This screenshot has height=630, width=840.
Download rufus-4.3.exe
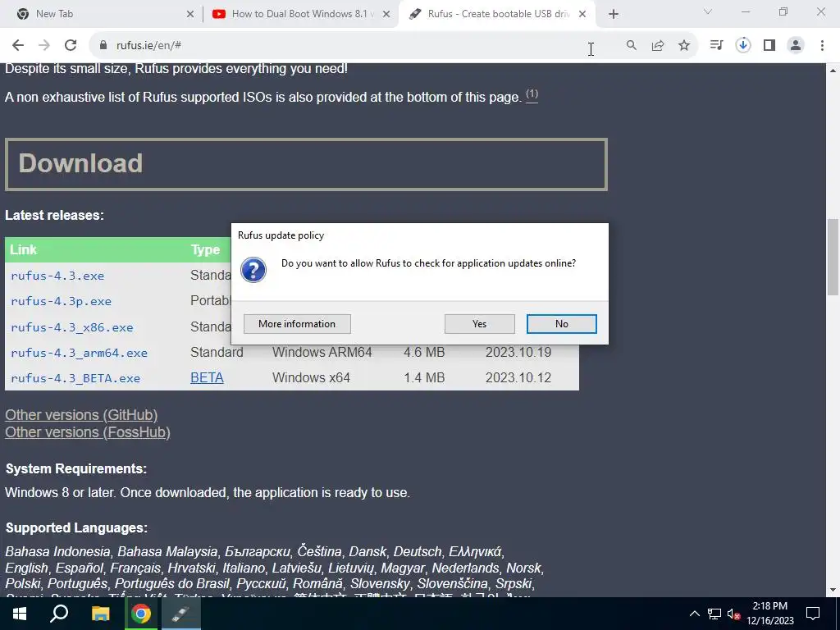click(57, 276)
